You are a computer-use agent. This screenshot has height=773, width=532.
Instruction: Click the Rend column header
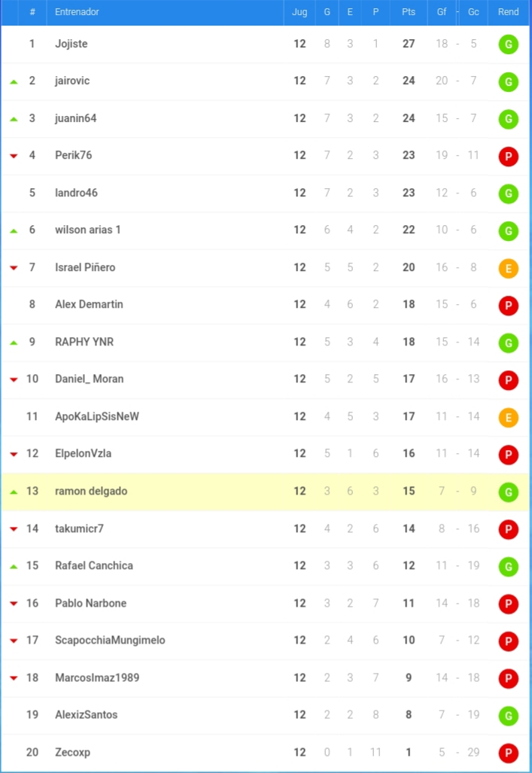point(509,12)
